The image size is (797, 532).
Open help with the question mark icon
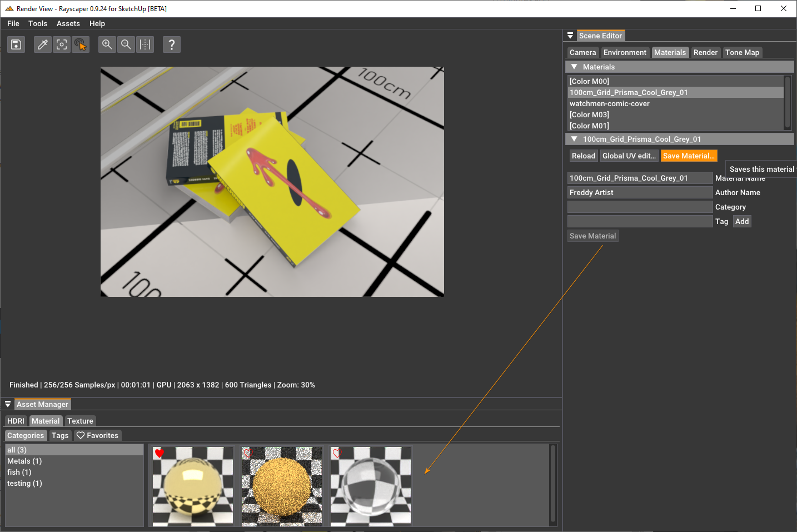click(172, 44)
